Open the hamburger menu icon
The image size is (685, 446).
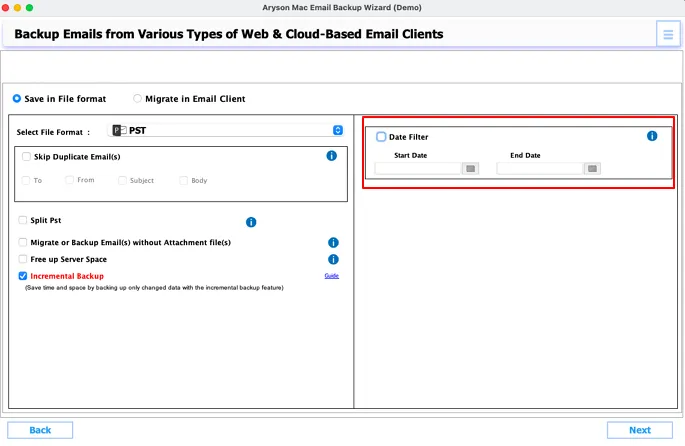pyautogui.click(x=667, y=35)
